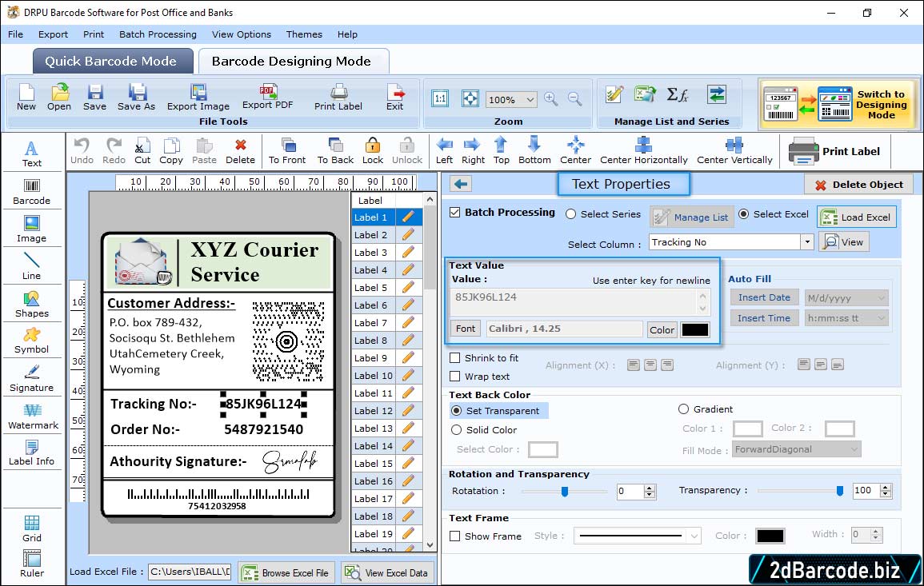This screenshot has width=924, height=586.
Task: Expand the Select Column dropdown
Action: tap(806, 242)
